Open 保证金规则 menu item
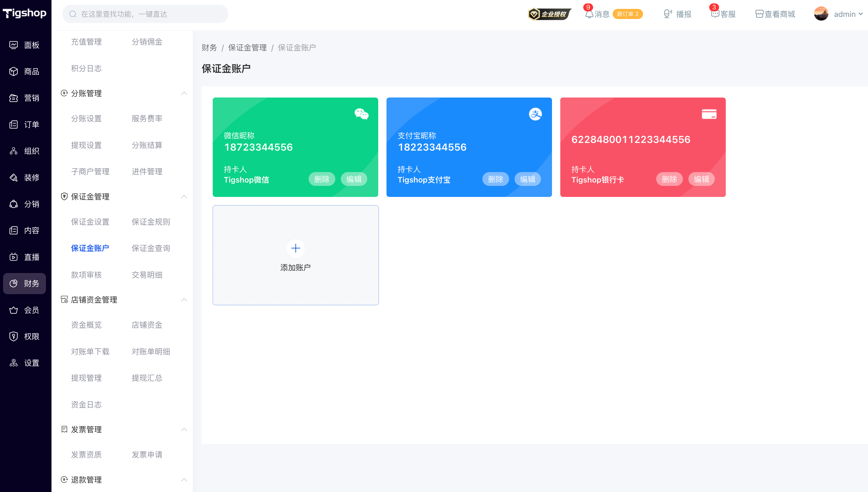 click(151, 222)
